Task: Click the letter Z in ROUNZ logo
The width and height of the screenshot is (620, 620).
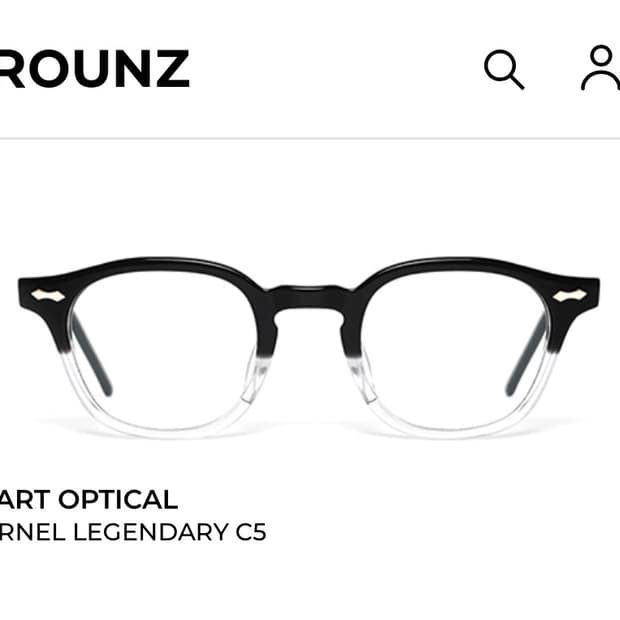Action: pyautogui.click(x=172, y=68)
